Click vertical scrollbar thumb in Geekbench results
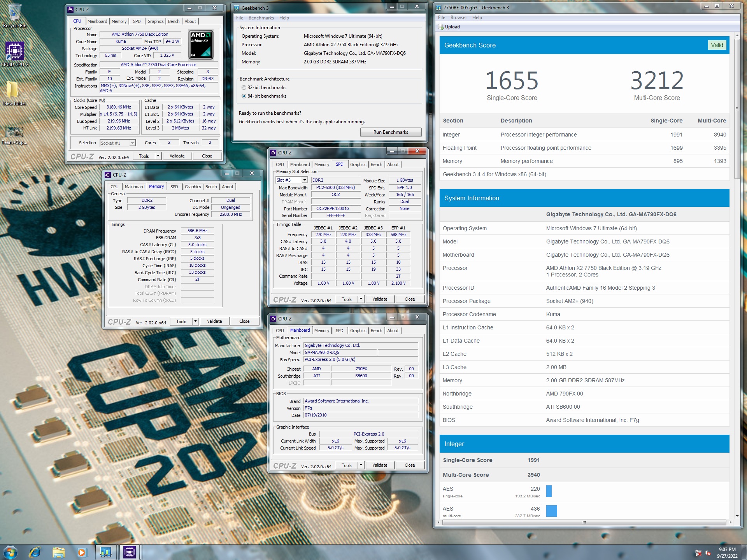Screen dimensions: 747x560 tap(736, 109)
